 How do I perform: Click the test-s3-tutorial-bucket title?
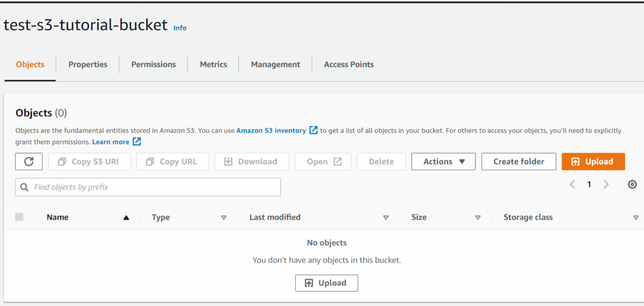pyautogui.click(x=86, y=25)
